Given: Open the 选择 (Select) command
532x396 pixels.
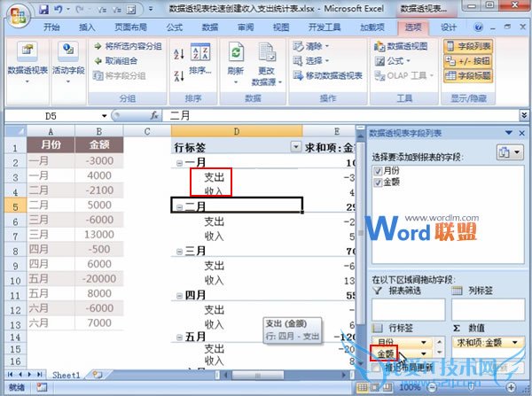Looking at the screenshot, I should point(311,61).
